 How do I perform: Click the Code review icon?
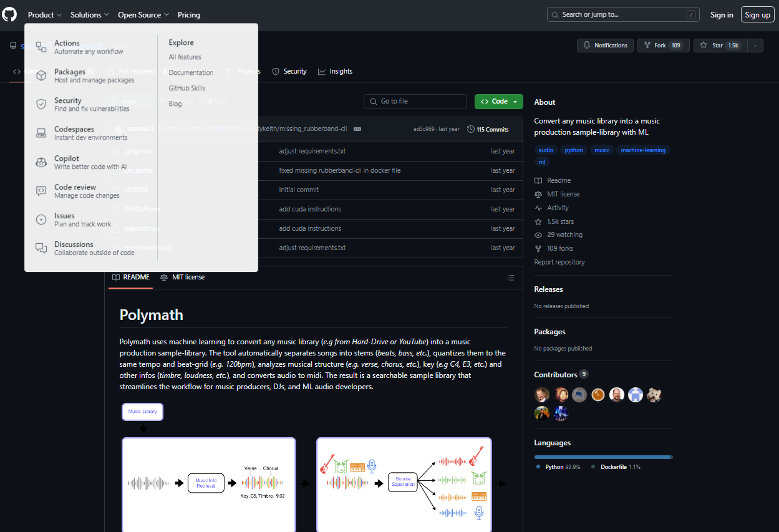[41, 191]
